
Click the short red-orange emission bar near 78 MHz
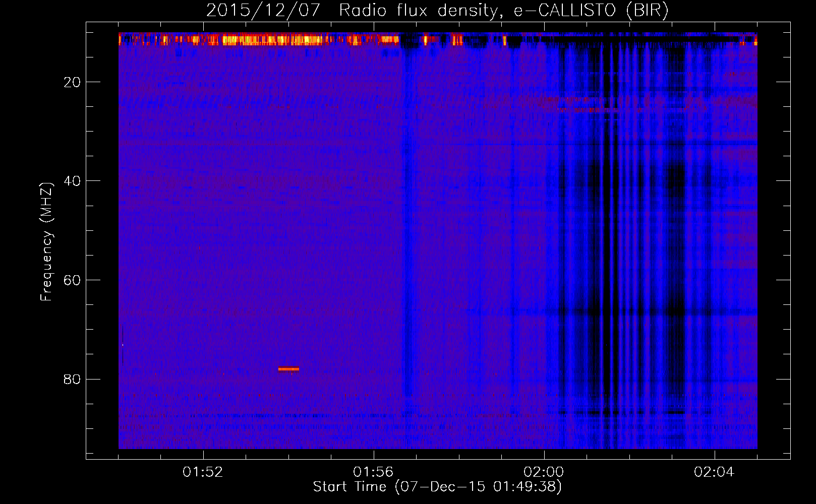(288, 369)
